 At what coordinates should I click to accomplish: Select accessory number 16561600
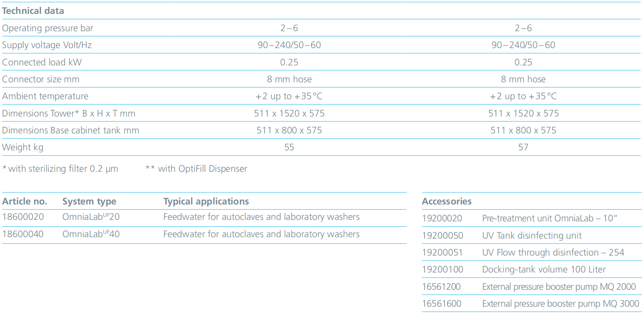tap(442, 304)
